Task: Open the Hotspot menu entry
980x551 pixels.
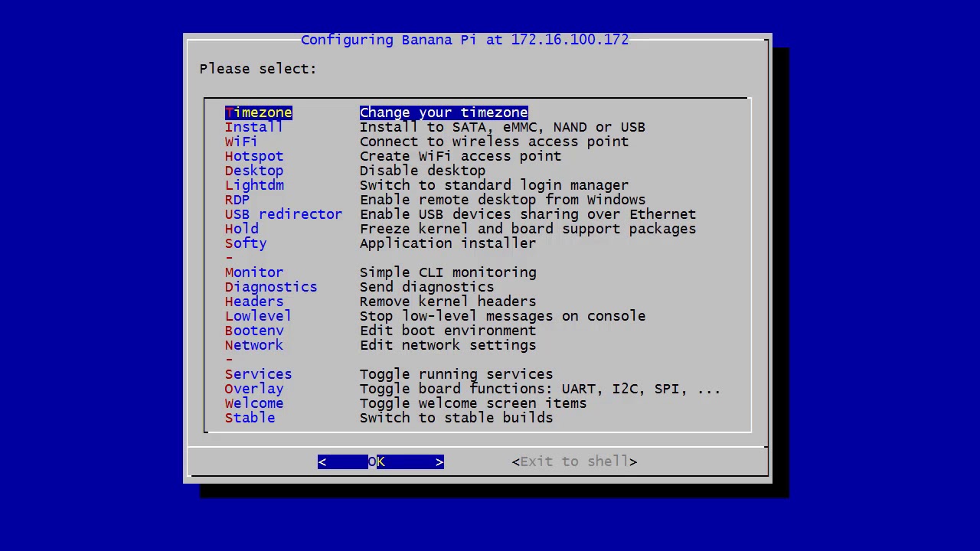Action: coord(254,156)
